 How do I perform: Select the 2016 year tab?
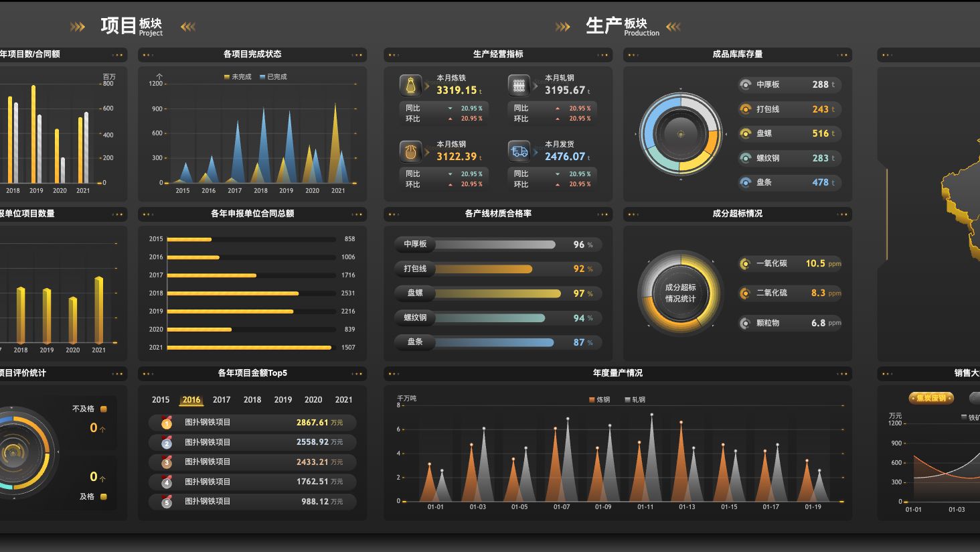click(x=191, y=400)
